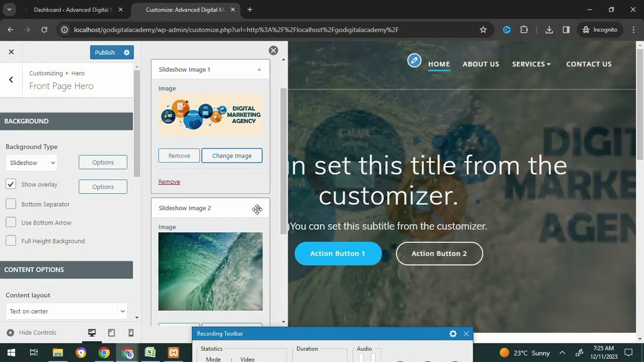644x362 pixels.
Task: Go back in browser history
Action: tap(11, 30)
